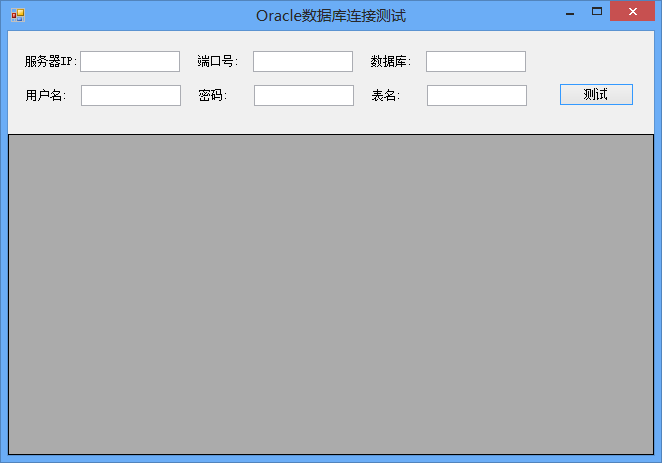Close the Oracle数据库连接测试 window
662x463 pixels.
coord(632,11)
